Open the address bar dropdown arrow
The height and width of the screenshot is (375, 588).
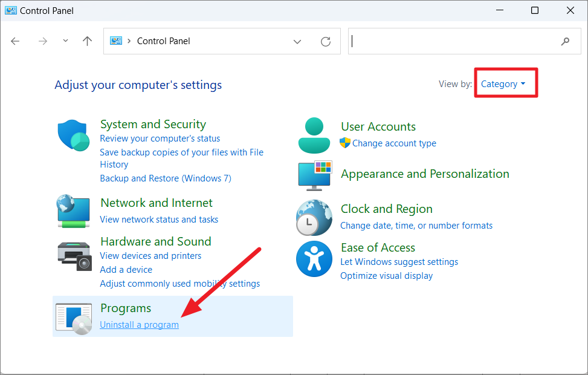coord(297,41)
